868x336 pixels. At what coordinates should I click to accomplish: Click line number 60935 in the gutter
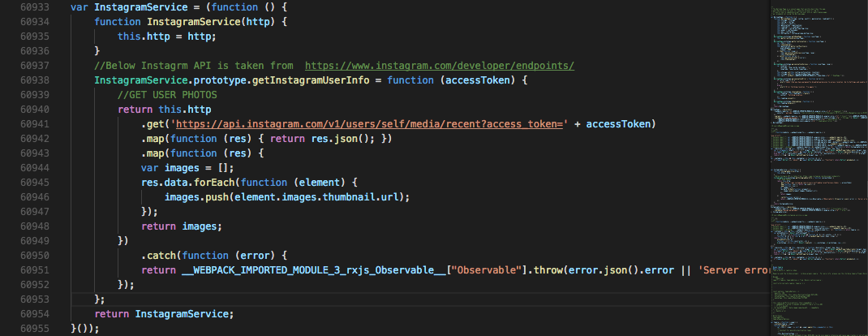(x=35, y=37)
